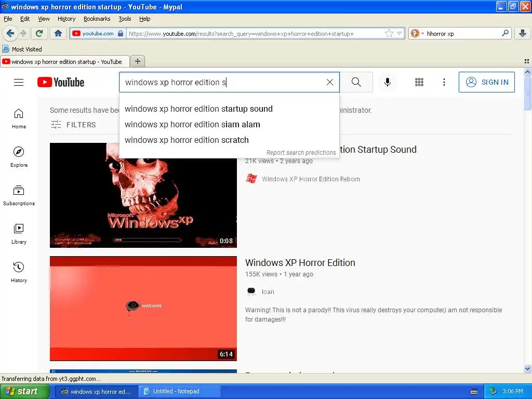Click the page scrollbar up arrow
The width and height of the screenshot is (532, 399).
tap(527, 72)
